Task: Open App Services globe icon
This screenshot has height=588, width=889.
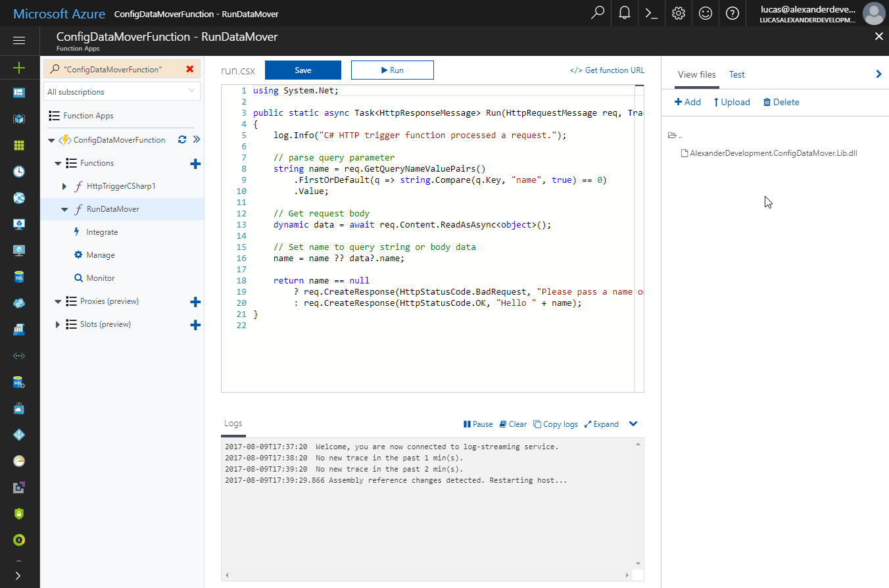Action: pyautogui.click(x=19, y=198)
